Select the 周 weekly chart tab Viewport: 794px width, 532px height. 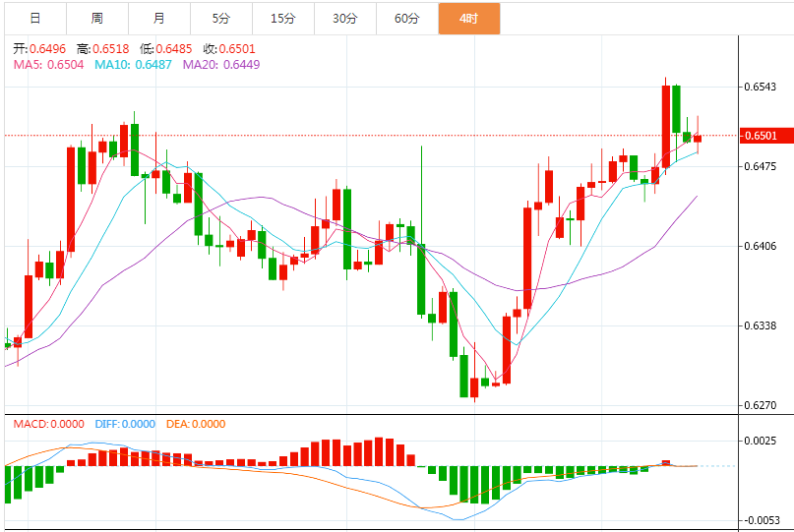97,19
